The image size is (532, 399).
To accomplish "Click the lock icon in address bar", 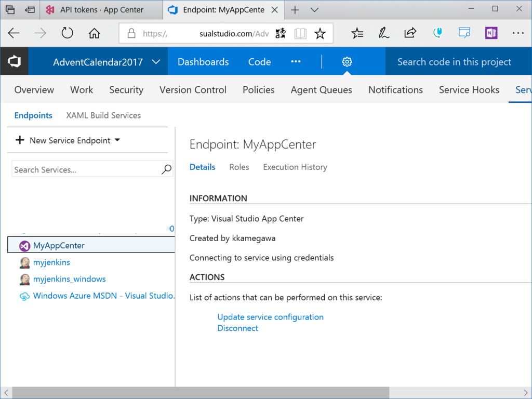I will click(x=131, y=33).
